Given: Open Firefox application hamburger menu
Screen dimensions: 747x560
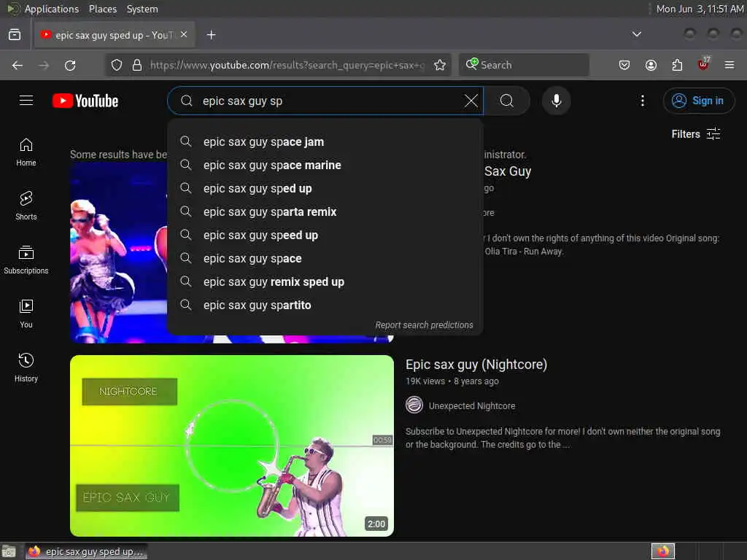Looking at the screenshot, I should (x=729, y=65).
